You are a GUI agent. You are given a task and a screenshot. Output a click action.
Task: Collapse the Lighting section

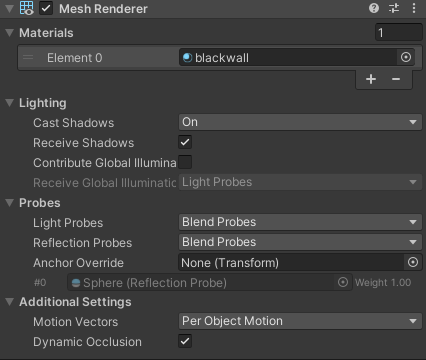[10, 103]
